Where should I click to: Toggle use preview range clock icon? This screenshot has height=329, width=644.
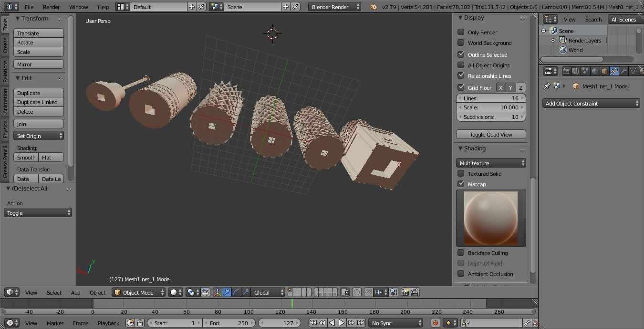(130, 323)
